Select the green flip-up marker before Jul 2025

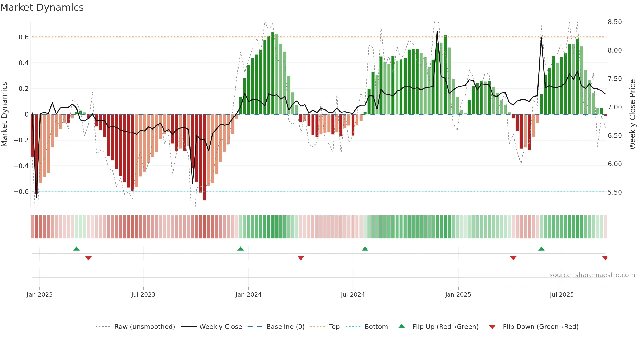(541, 249)
